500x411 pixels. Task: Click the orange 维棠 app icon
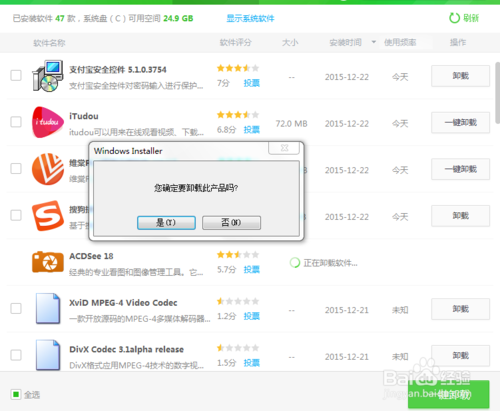[48, 169]
